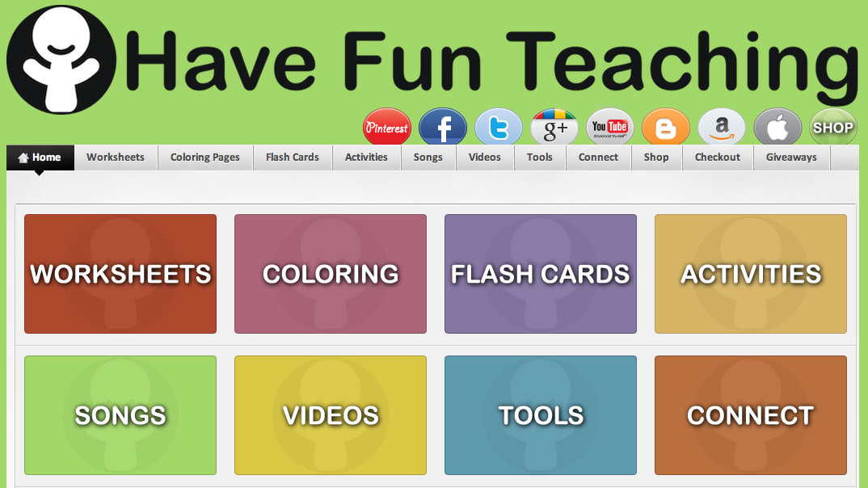Select the blue TOOLS tile
Image resolution: width=868 pixels, height=488 pixels.
541,415
